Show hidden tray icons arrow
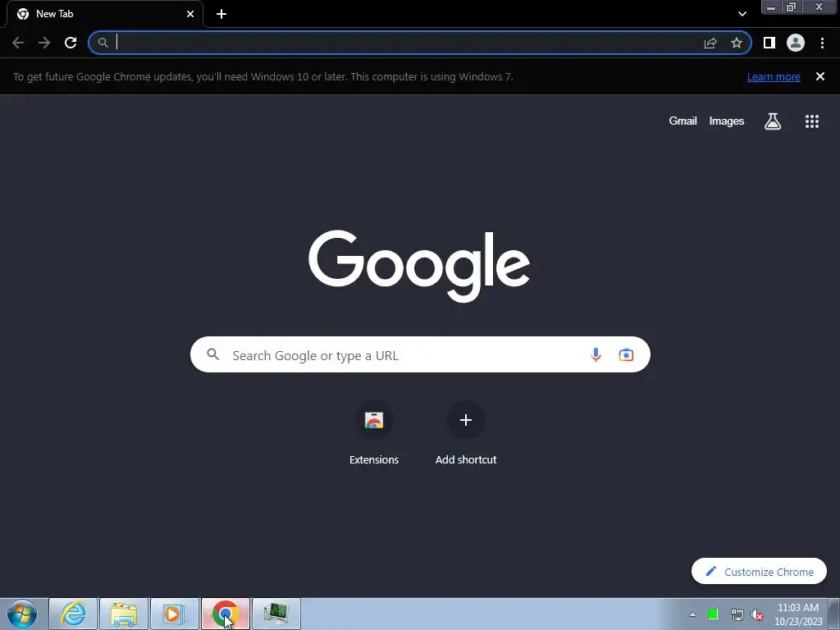This screenshot has height=630, width=840. click(692, 614)
